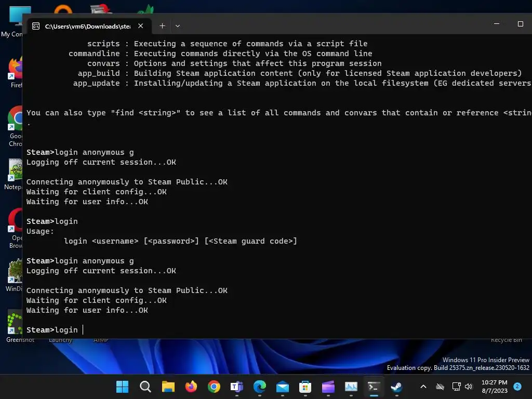Screen dimensions: 532x399
Task: Open File Explorer from taskbar
Action: [168, 387]
